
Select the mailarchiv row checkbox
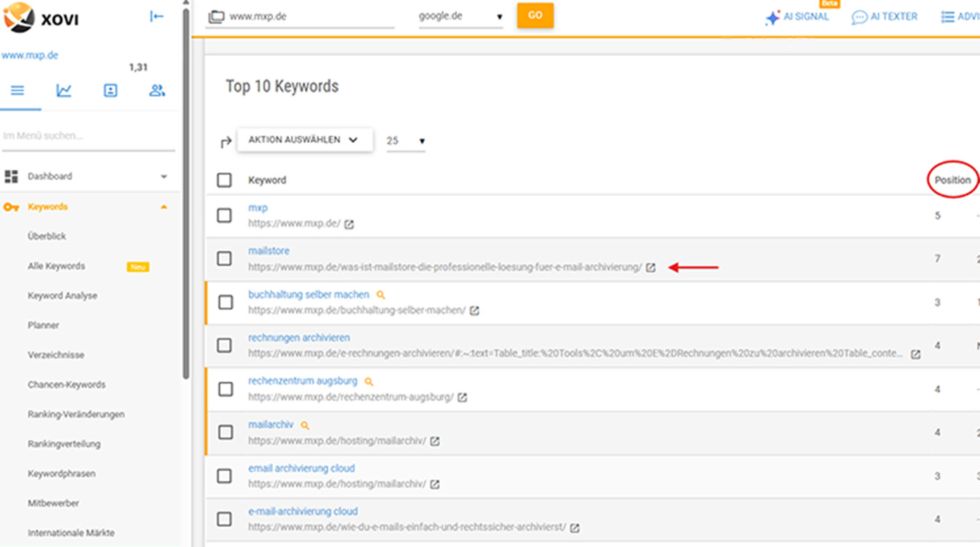point(224,433)
